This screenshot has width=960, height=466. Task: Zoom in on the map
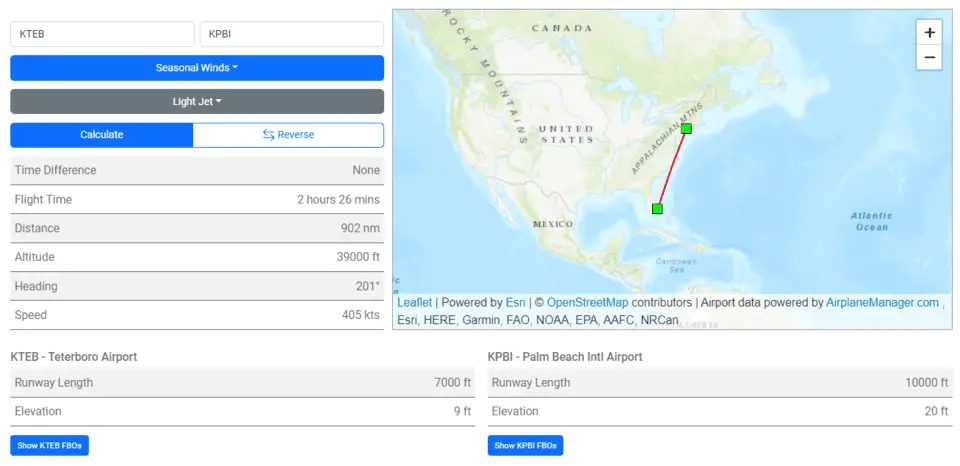[x=929, y=32]
